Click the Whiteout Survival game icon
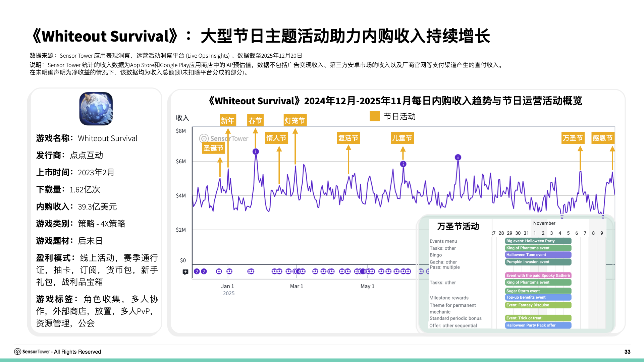Screen dimensions: 644x362 [x=96, y=109]
